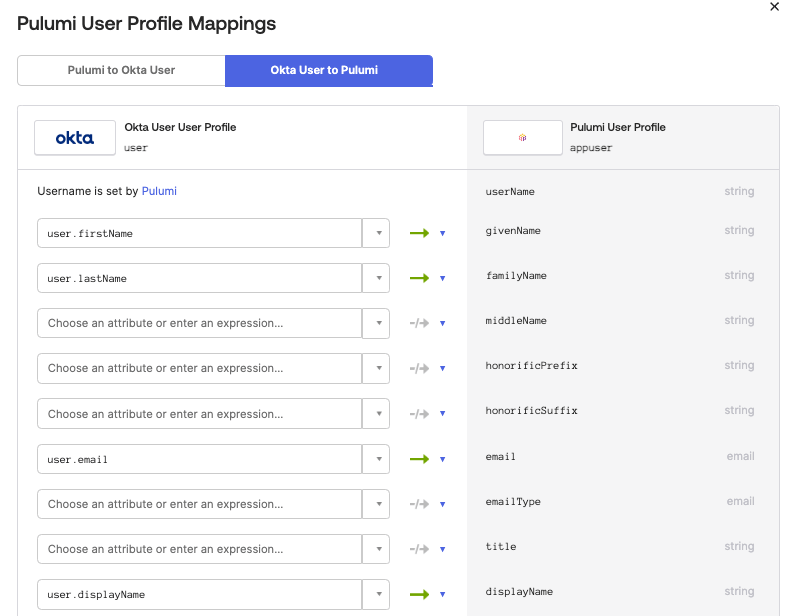Click the green arrow for displayName mapping
Image resolution: width=799 pixels, height=616 pixels.
(x=419, y=594)
